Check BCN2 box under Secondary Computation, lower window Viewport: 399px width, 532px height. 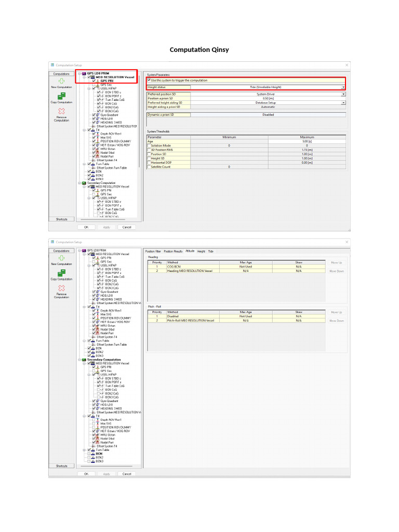click(x=89, y=457)
